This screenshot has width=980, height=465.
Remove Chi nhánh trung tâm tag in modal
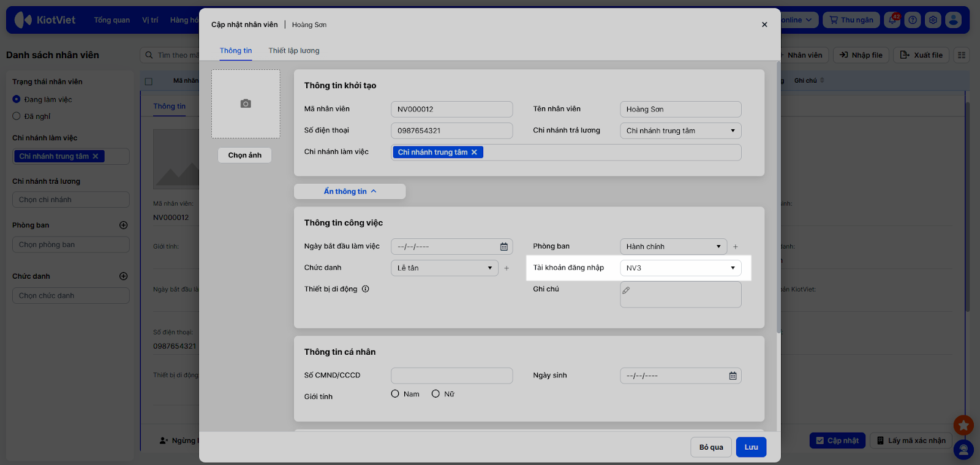point(474,153)
